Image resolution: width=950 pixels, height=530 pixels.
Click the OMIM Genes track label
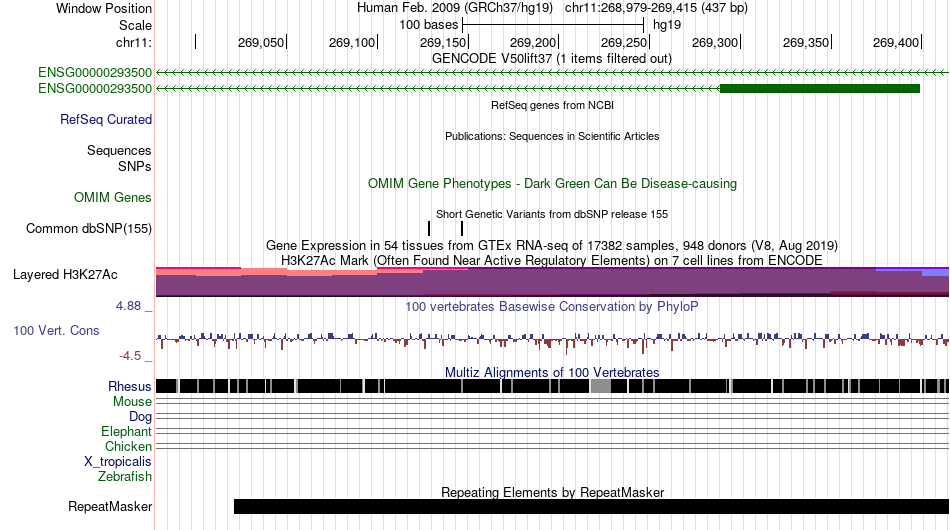113,197
